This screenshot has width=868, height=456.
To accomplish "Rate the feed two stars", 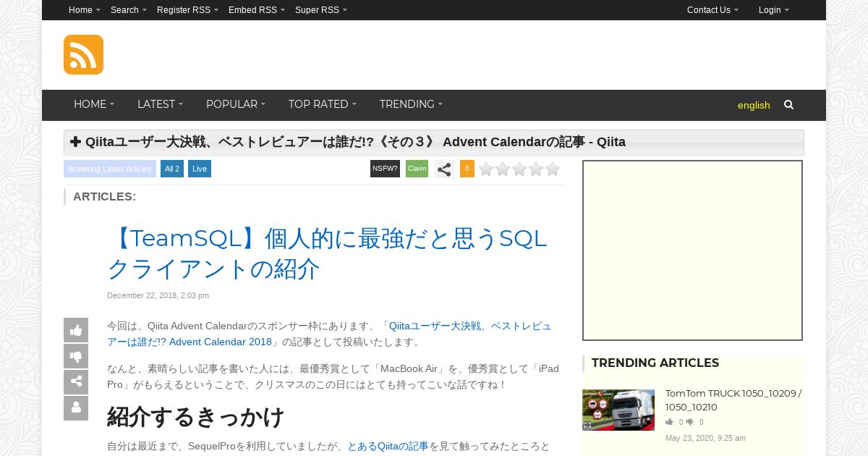I will (503, 169).
